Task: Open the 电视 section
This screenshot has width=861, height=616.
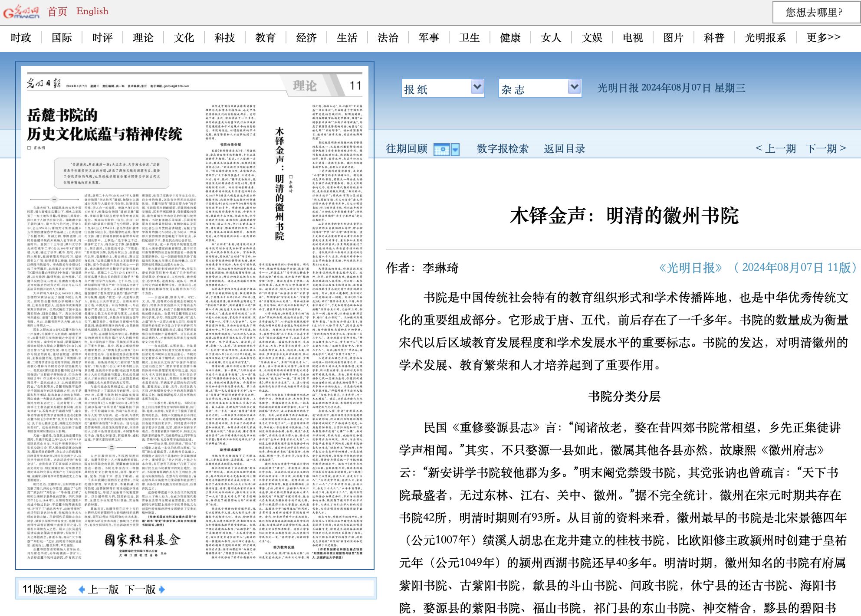Action: 633,38
